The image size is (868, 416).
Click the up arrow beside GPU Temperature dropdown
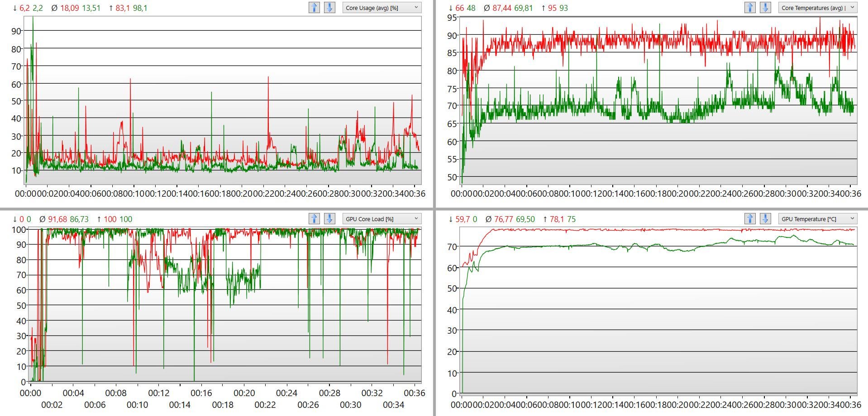point(750,218)
